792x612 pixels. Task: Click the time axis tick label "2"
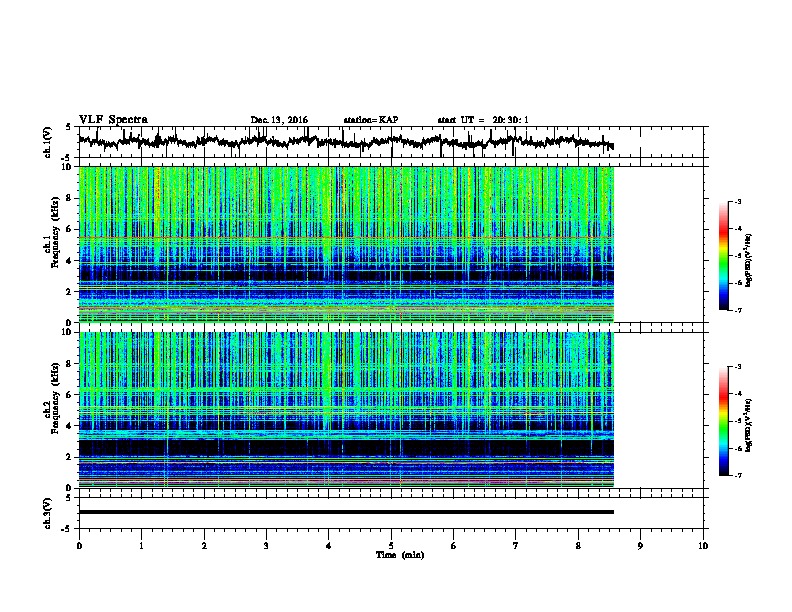tap(204, 546)
